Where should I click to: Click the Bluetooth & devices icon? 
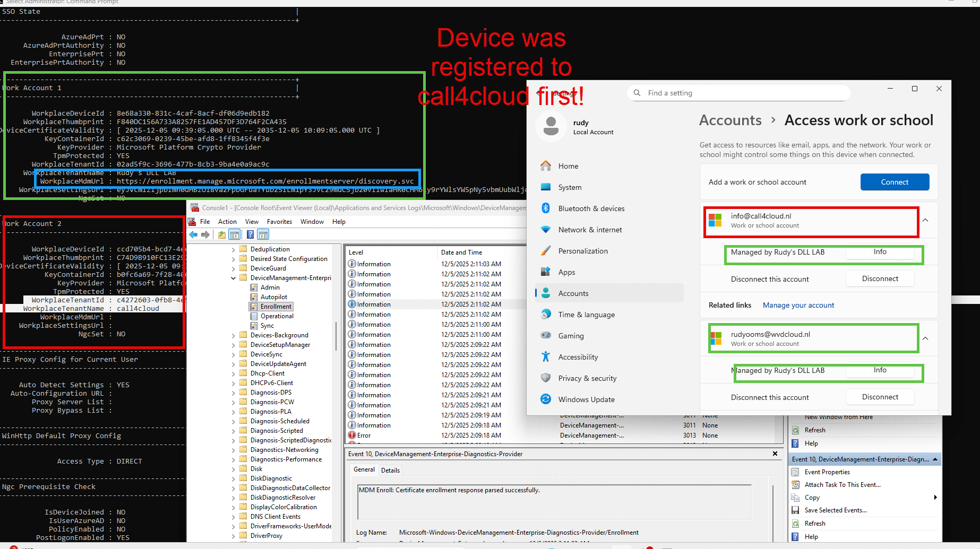[546, 208]
